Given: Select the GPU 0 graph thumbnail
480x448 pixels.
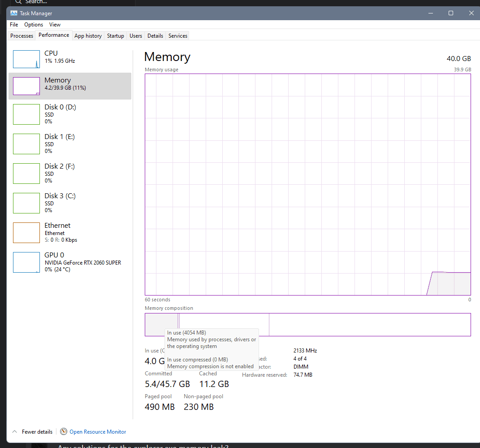Looking at the screenshot, I should [x=26, y=262].
